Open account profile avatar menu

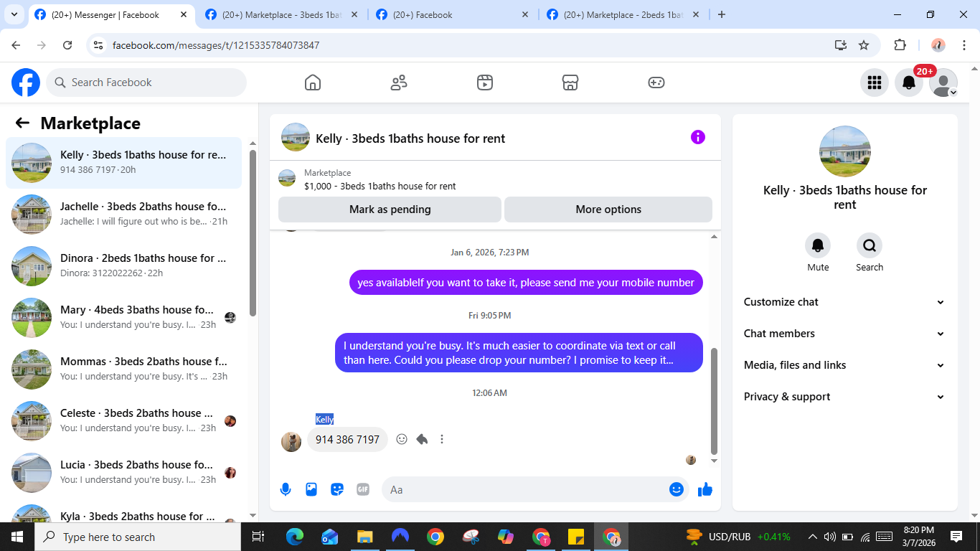[x=943, y=83]
